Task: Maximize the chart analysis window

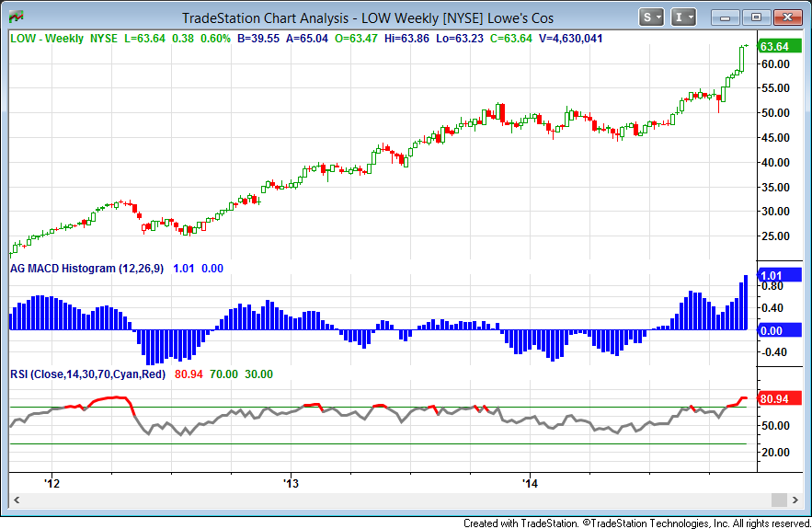Action: (x=756, y=17)
